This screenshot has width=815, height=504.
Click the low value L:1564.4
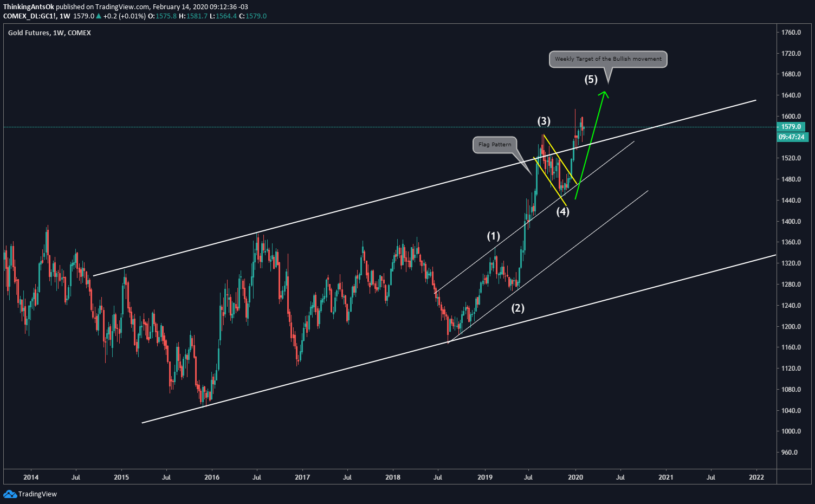223,16
